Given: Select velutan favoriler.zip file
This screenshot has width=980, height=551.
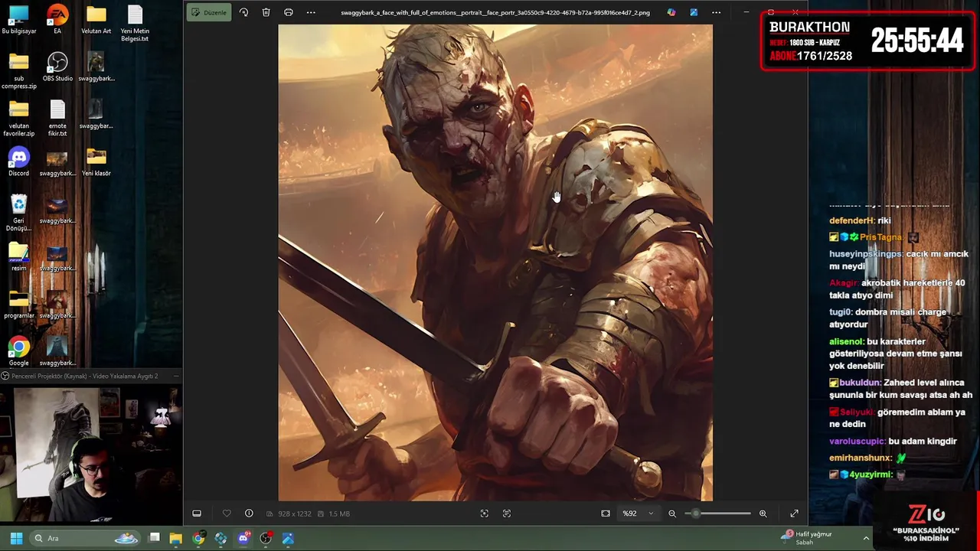Looking at the screenshot, I should click(18, 119).
